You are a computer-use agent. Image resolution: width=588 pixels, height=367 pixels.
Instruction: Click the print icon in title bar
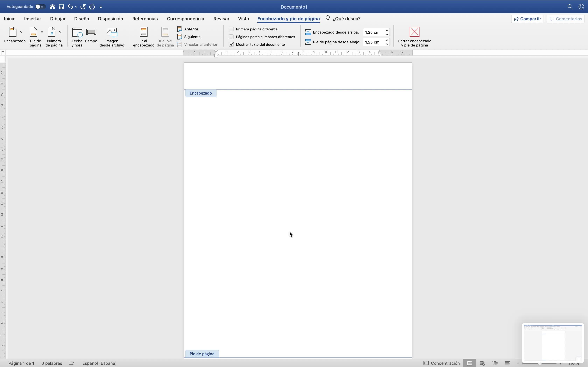click(92, 7)
